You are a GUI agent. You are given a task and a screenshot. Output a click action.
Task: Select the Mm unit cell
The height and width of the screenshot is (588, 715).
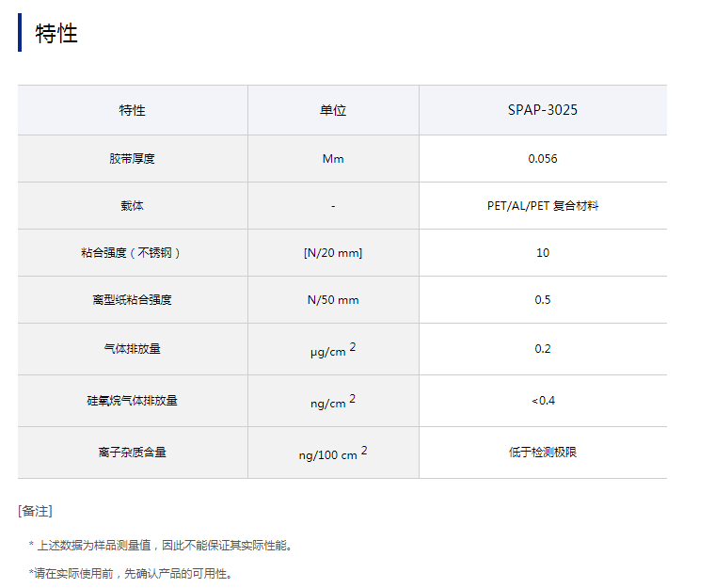click(x=333, y=159)
